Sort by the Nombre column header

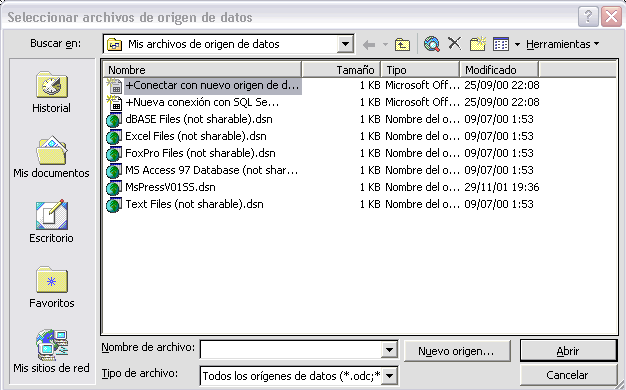[x=202, y=69]
